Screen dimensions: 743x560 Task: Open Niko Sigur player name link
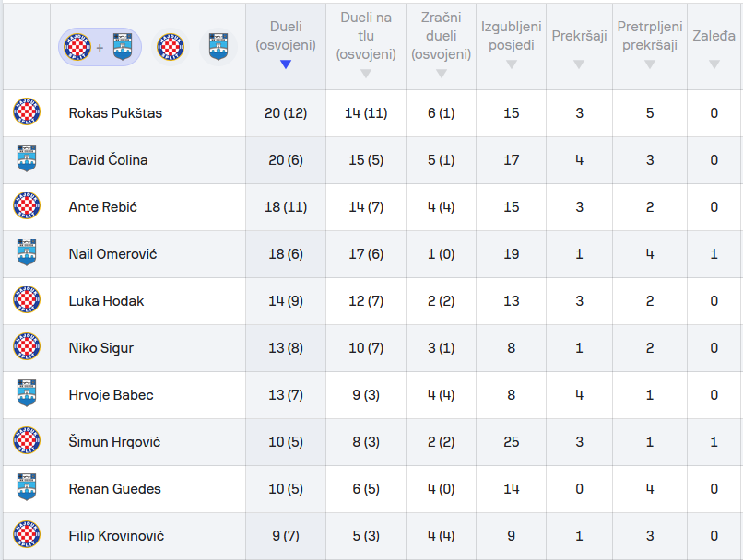(x=101, y=348)
